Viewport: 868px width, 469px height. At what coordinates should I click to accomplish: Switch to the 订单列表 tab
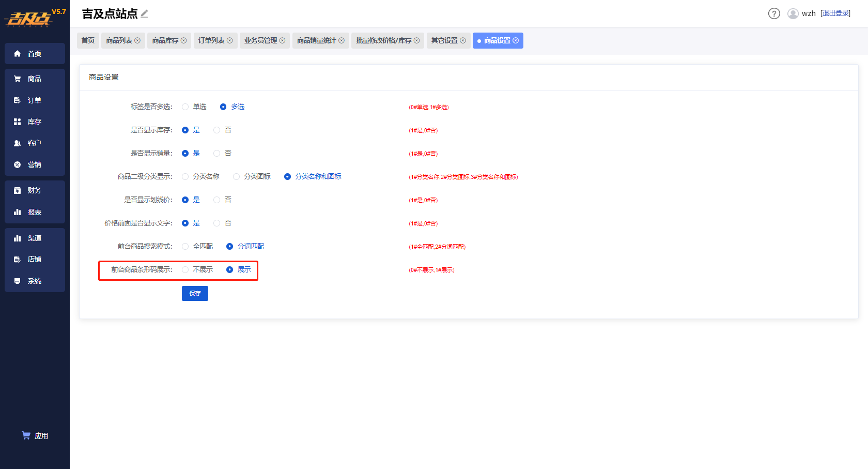pyautogui.click(x=215, y=40)
